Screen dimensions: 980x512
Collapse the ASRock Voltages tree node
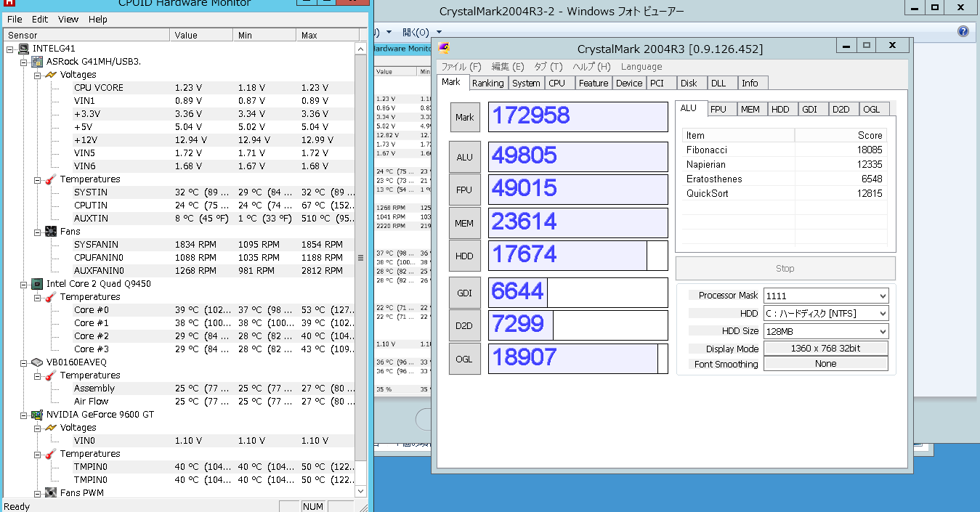coord(37,75)
